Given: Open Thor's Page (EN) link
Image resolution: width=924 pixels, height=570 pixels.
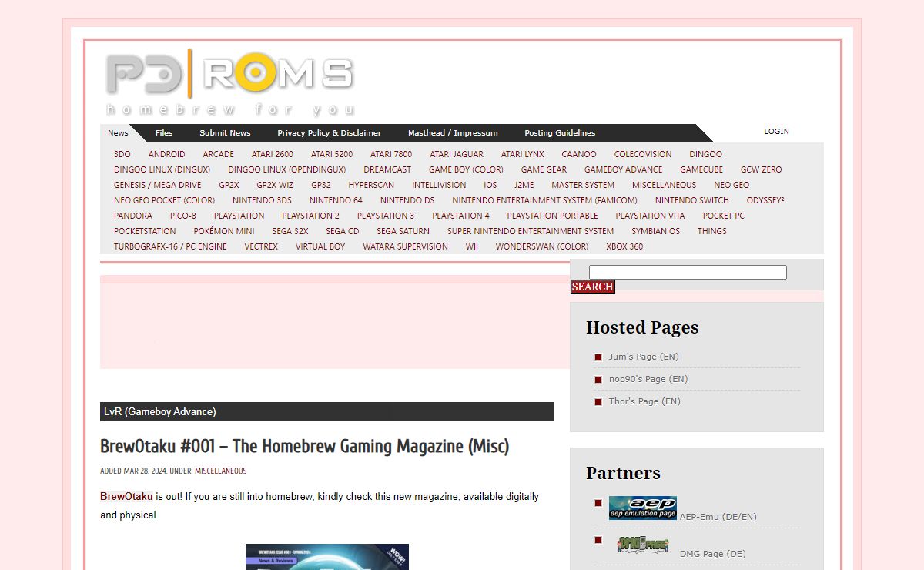Looking at the screenshot, I should [x=644, y=401].
